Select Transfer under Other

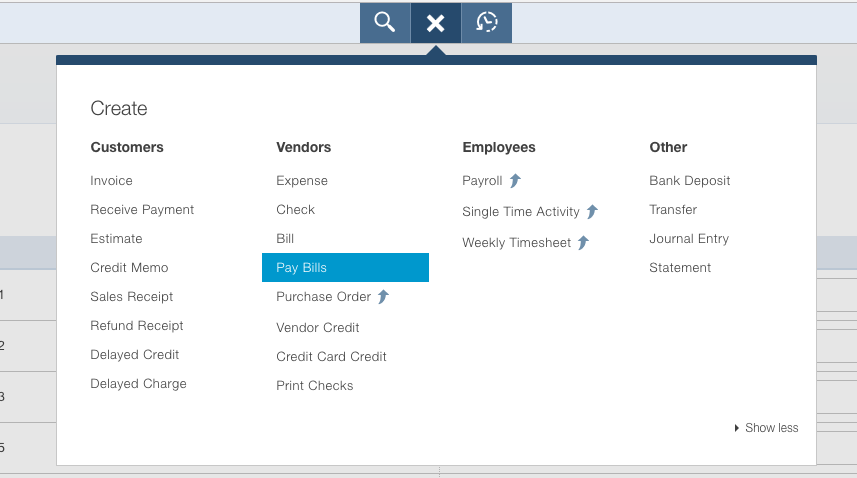[x=673, y=210]
